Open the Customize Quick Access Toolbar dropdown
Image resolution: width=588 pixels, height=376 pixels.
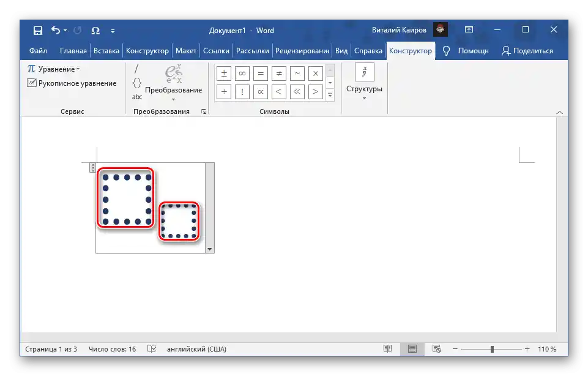tap(113, 31)
